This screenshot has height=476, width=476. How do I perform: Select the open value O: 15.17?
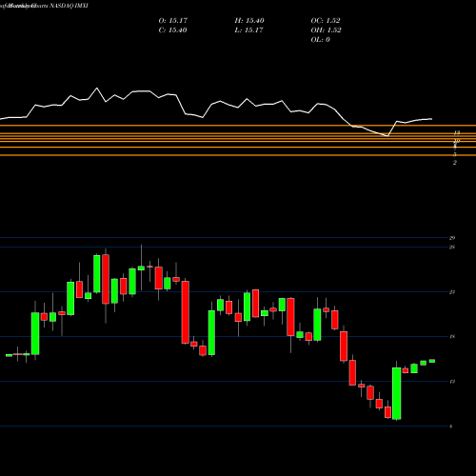173,21
